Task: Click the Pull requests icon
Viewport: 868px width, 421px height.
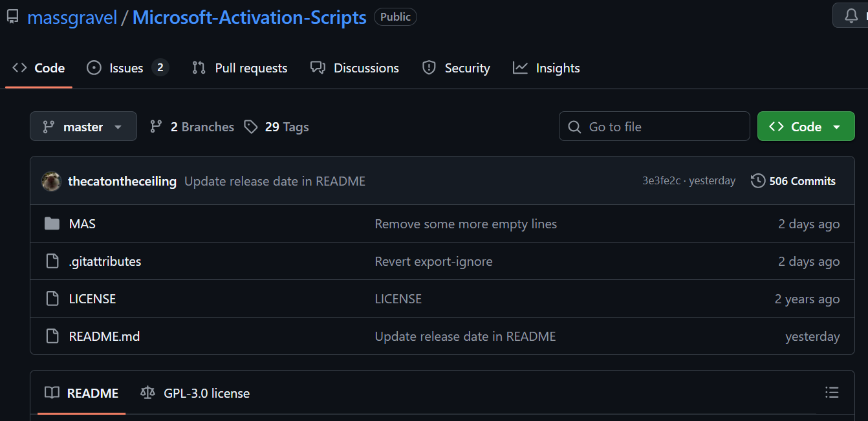Action: (199, 67)
